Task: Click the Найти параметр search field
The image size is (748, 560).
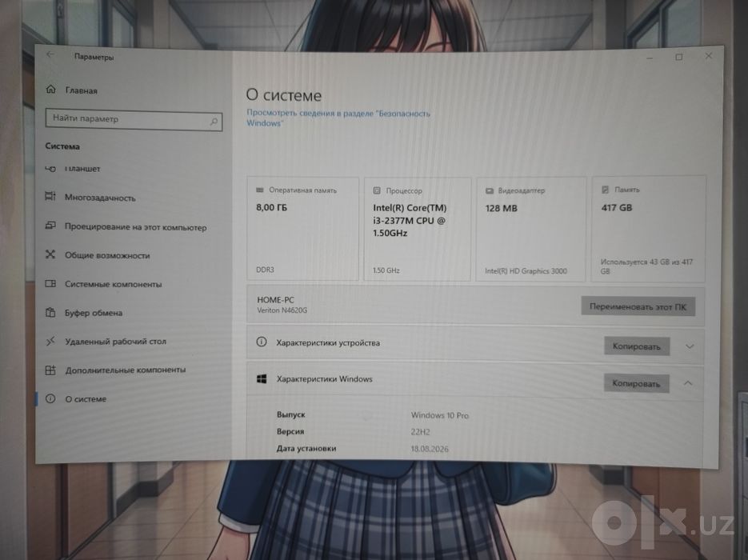Action: [134, 119]
